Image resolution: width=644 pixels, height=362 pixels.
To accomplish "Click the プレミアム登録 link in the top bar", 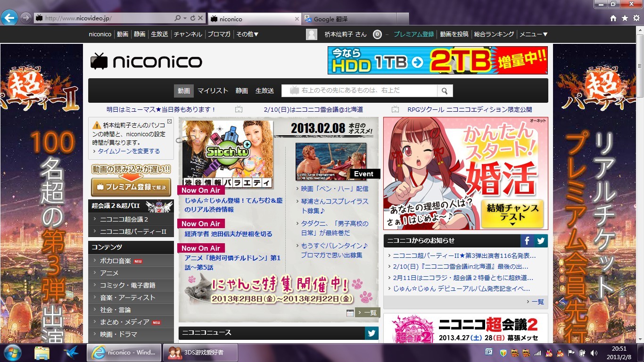I will pyautogui.click(x=414, y=34).
